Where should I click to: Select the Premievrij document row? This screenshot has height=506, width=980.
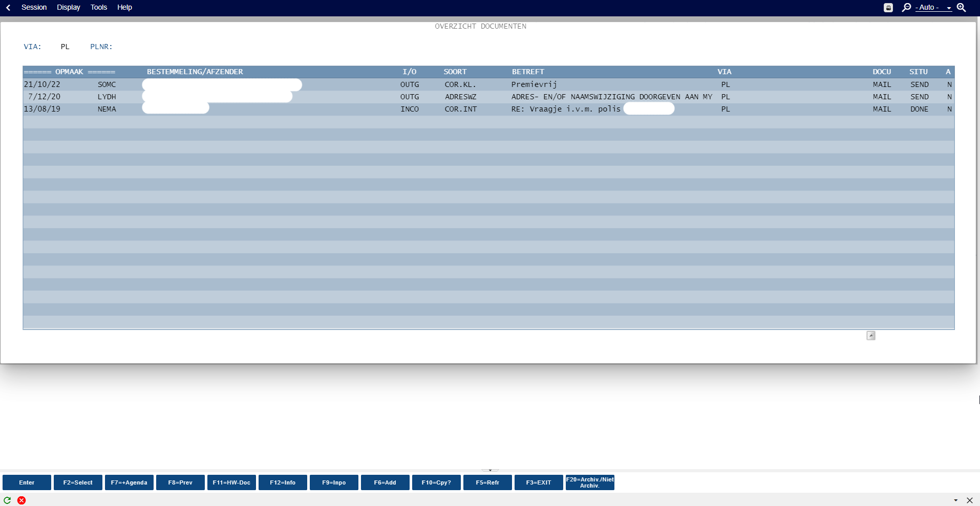[x=534, y=84]
